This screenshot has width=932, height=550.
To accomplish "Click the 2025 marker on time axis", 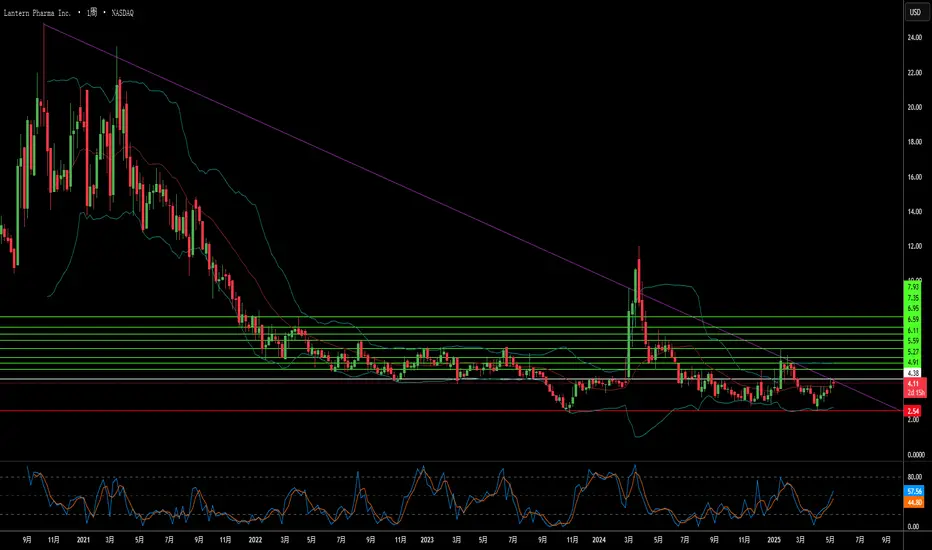I will [770, 538].
